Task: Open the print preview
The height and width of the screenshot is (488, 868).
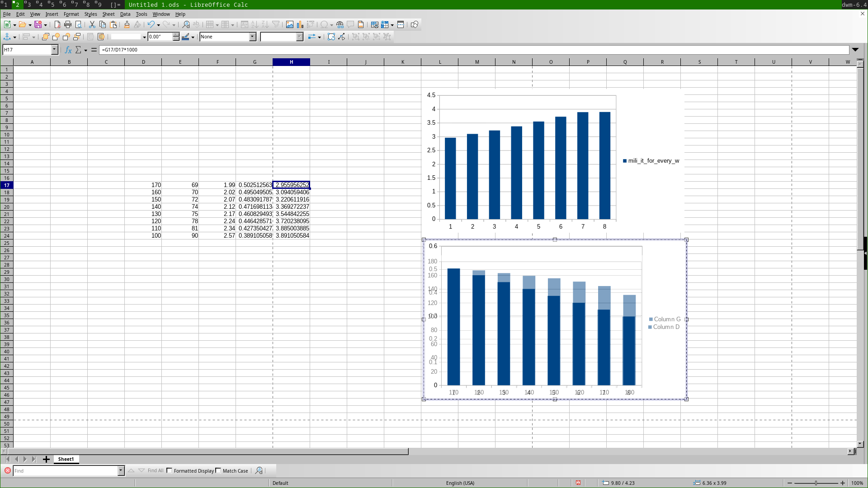Action: click(79, 24)
